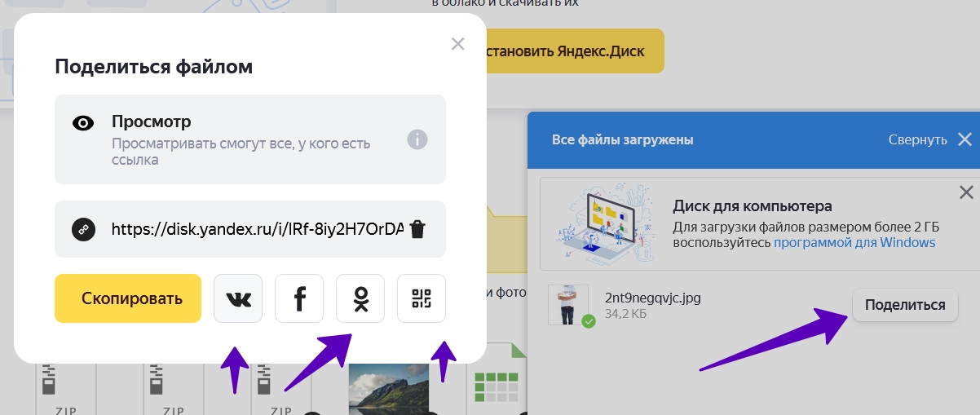
Task: Close the Поделиться файлом dialog
Action: 458,44
